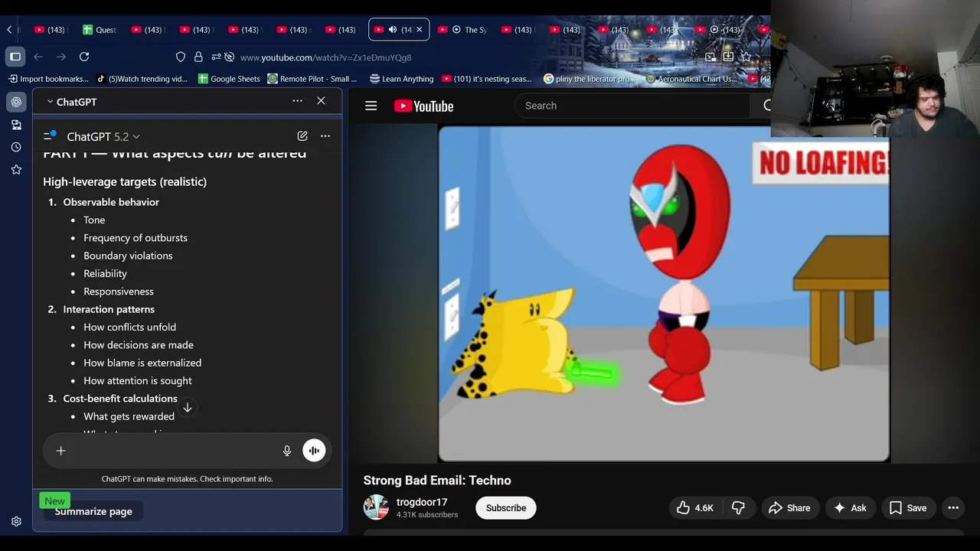Click the YouTube URL address bar

coord(325,57)
